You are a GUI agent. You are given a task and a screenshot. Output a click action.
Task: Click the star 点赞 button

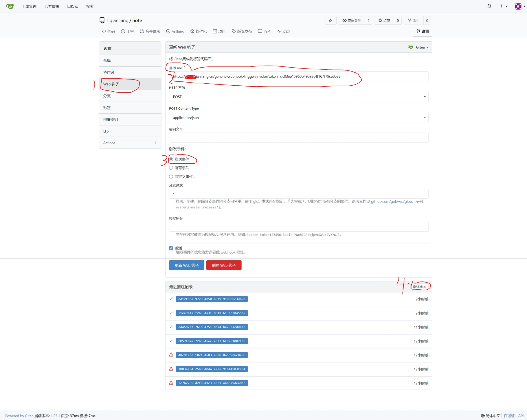pos(384,20)
